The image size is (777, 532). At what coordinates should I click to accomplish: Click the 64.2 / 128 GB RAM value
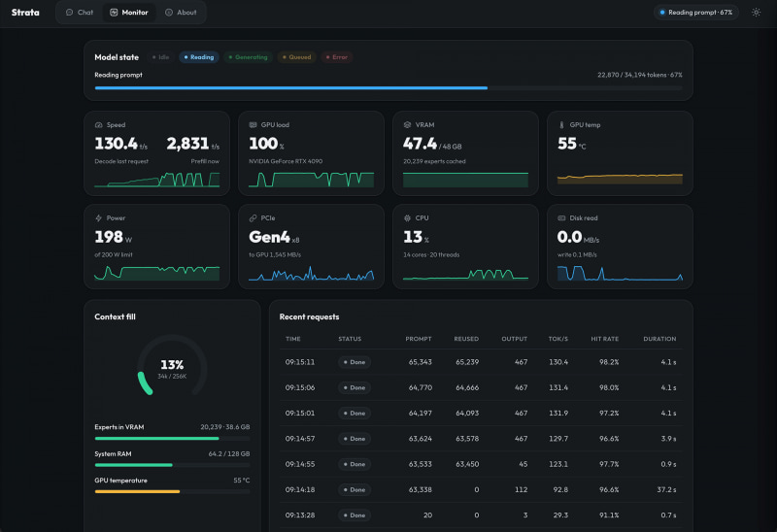[229, 453]
